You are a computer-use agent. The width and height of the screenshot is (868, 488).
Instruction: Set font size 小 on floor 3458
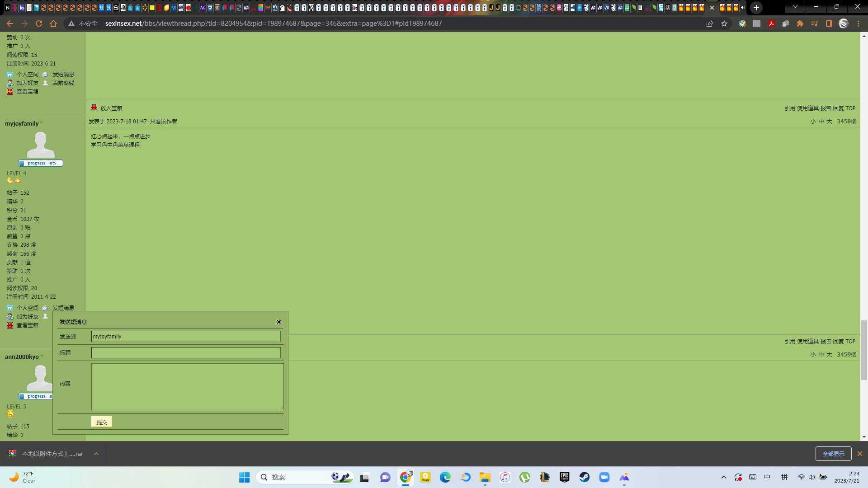pos(813,122)
